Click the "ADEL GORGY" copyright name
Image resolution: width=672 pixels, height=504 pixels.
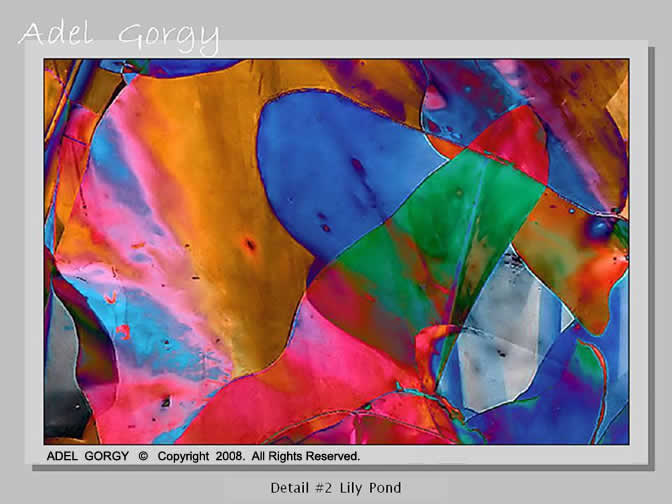coord(88,457)
